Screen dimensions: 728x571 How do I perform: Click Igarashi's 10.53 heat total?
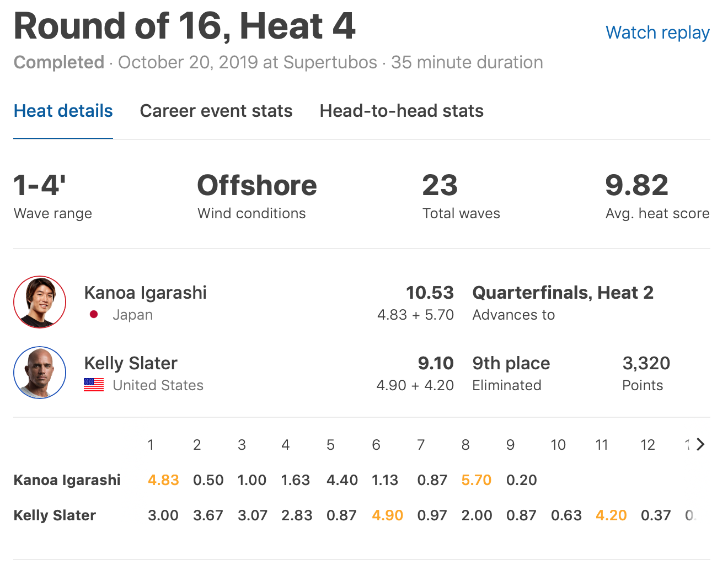click(430, 293)
